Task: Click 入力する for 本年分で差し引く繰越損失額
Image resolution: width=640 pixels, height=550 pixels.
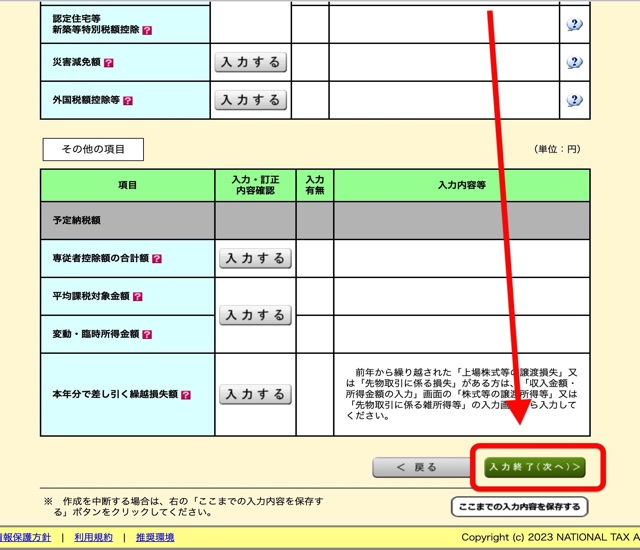Action: tap(255, 394)
